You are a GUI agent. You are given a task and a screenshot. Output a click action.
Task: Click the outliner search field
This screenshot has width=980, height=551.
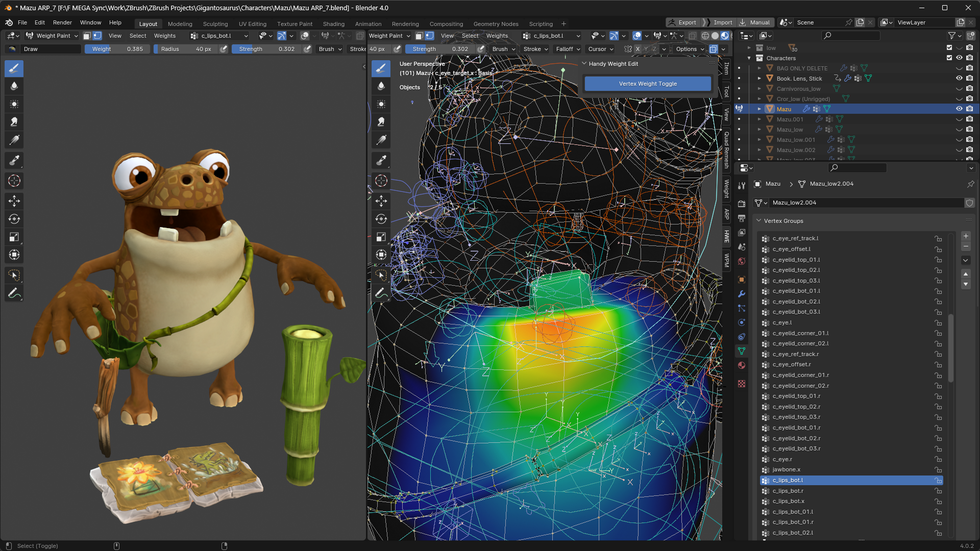[850, 36]
